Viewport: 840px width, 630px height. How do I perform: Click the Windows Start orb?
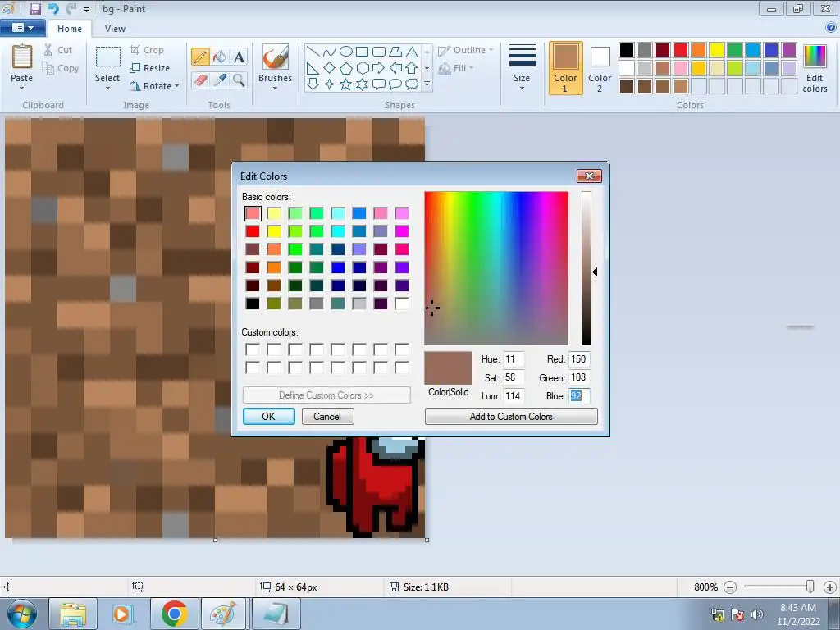[22, 614]
